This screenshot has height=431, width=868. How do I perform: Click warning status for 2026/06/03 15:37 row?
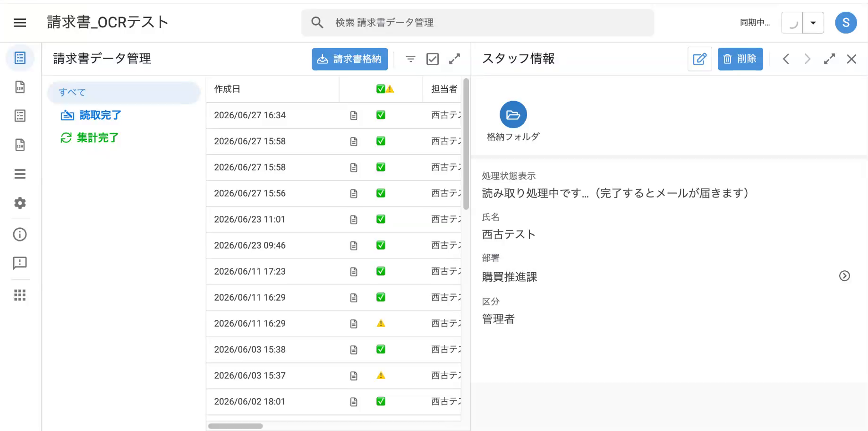[x=381, y=375]
